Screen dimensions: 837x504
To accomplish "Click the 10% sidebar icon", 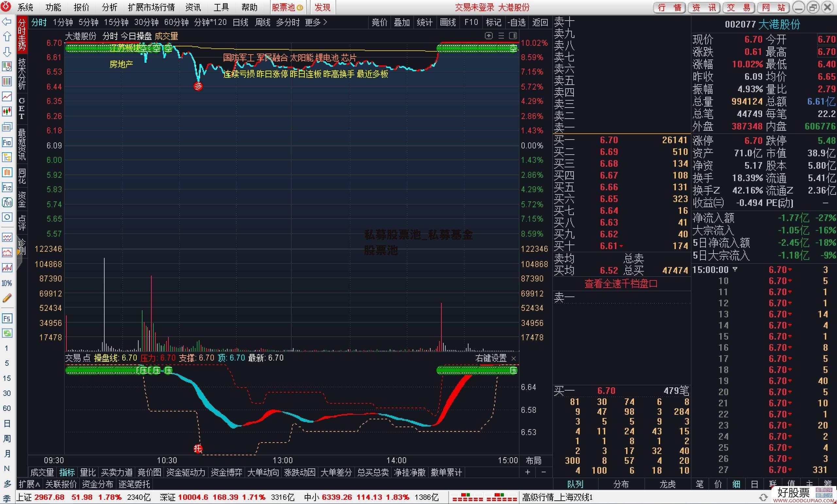I will (x=7, y=283).
